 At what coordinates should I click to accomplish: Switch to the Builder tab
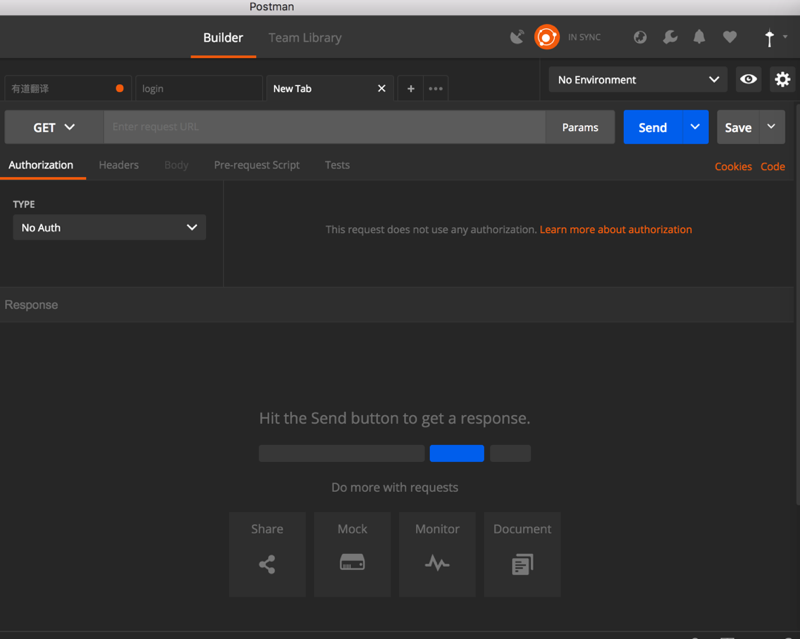(x=223, y=38)
